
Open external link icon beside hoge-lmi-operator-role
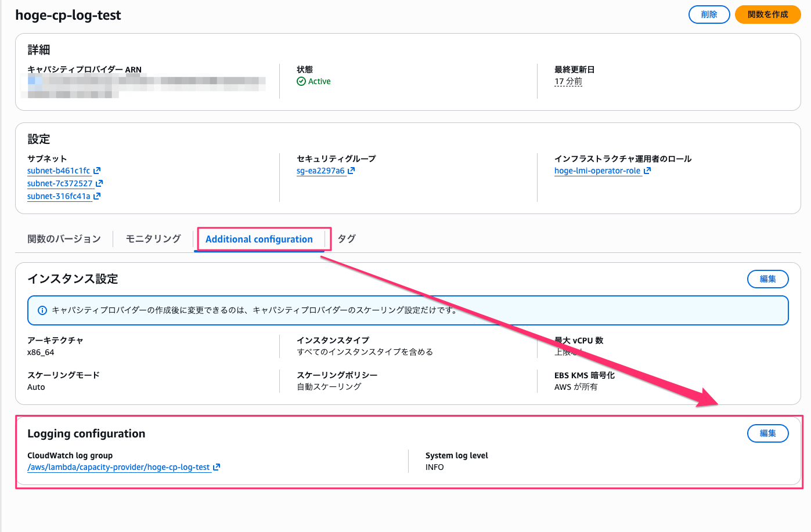[647, 171]
